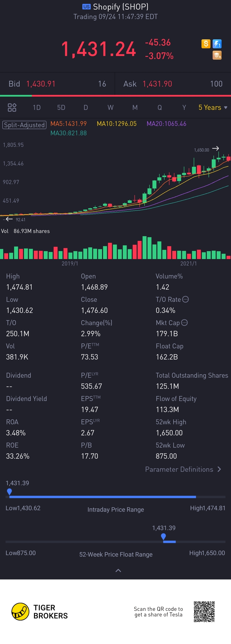The image size is (231, 644).
Task: Tap the Mkt Cap value 179.1B
Action: [x=167, y=333]
